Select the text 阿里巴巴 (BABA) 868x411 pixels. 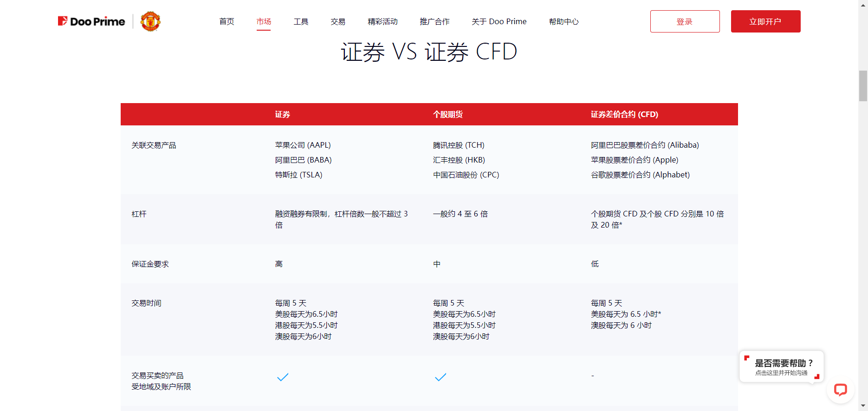pos(304,160)
